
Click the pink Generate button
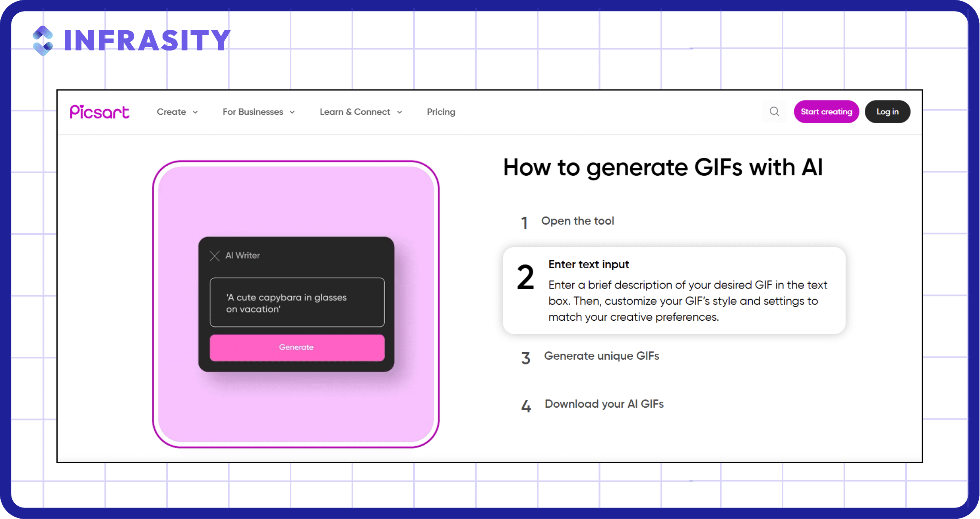(297, 347)
